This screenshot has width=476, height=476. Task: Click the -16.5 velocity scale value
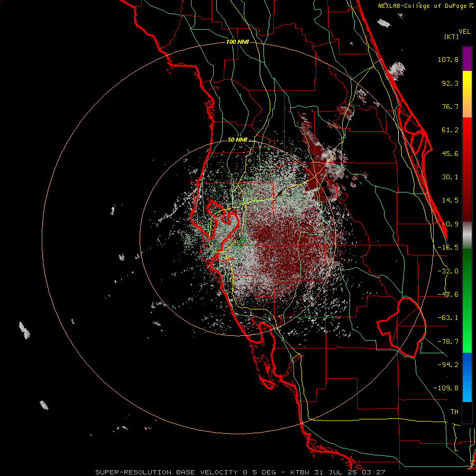pos(448,248)
